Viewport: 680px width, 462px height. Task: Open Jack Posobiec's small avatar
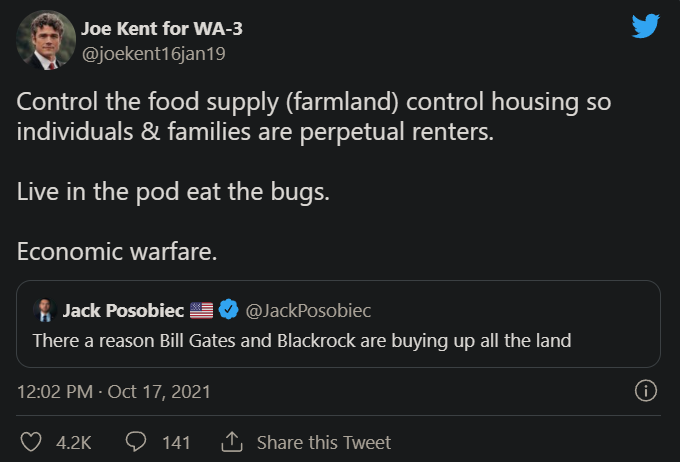tap(43, 311)
